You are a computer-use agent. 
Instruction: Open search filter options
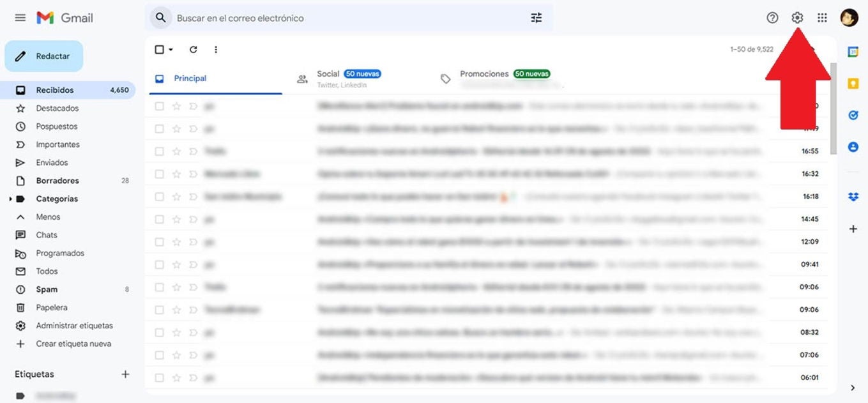[x=536, y=17]
